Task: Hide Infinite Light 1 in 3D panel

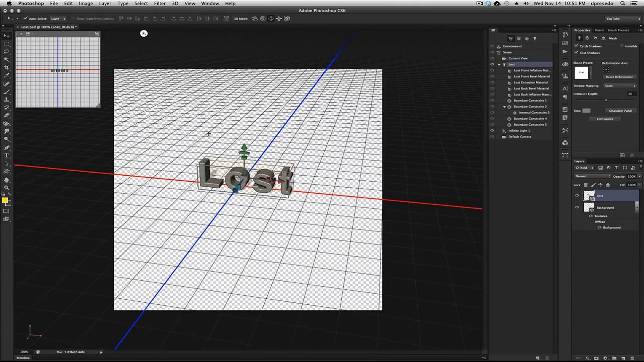Action: click(492, 131)
